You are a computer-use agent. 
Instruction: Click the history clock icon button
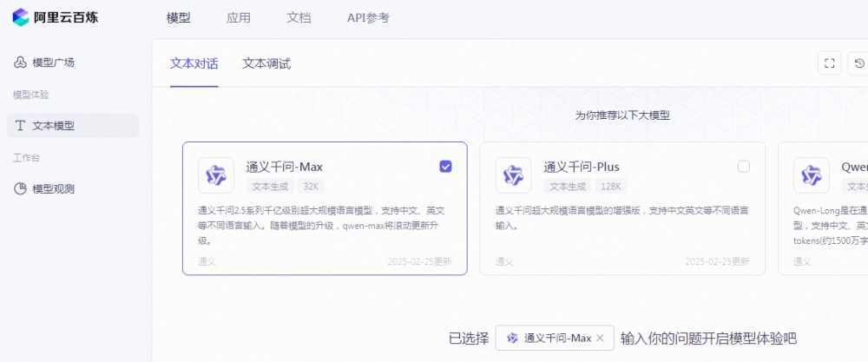tap(859, 63)
